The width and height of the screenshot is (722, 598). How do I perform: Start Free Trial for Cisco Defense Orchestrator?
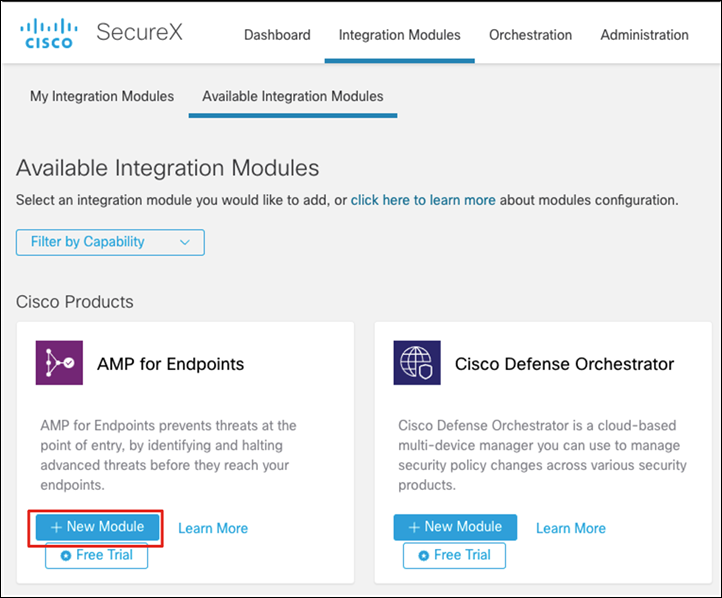(x=454, y=555)
